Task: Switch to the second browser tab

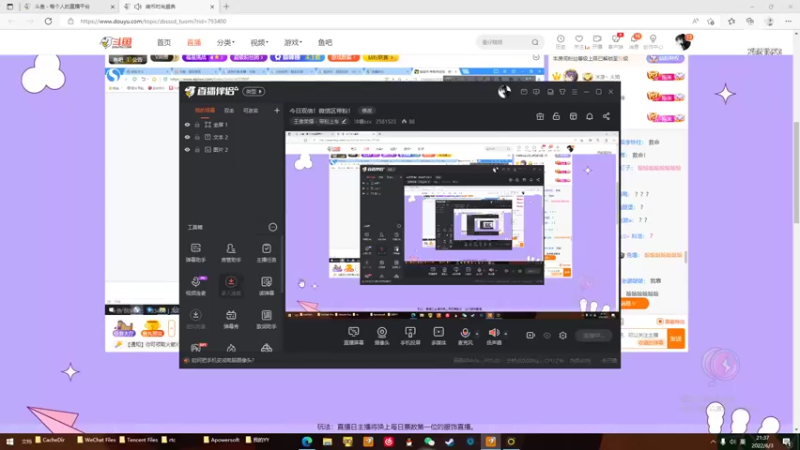Action: click(170, 7)
